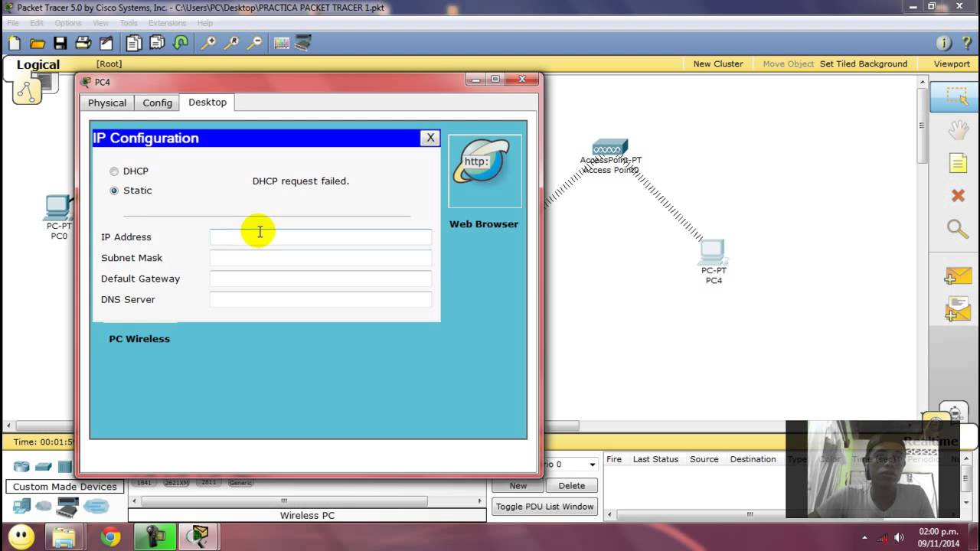Click the Access Point0 device on the workspace
The height and width of the screenshot is (551, 980).
pyautogui.click(x=610, y=148)
